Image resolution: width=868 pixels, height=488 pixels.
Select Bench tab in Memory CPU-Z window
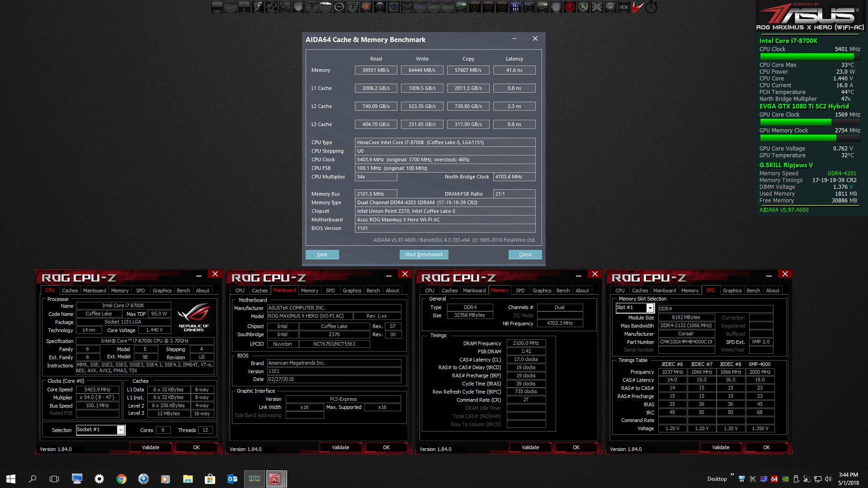(563, 291)
